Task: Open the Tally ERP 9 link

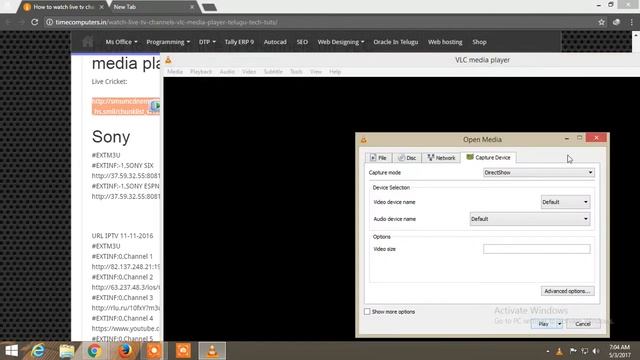Action: click(239, 42)
